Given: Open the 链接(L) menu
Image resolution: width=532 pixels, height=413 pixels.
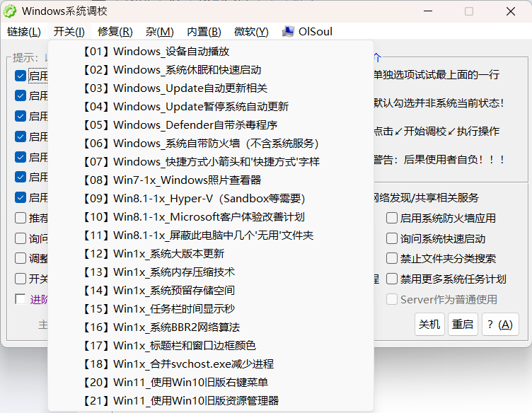Looking at the screenshot, I should [24, 32].
